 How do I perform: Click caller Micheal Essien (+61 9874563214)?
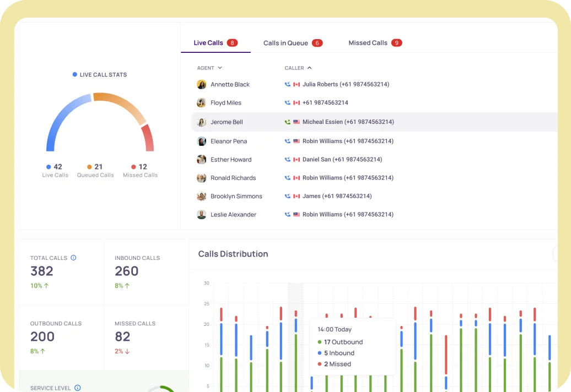(348, 122)
